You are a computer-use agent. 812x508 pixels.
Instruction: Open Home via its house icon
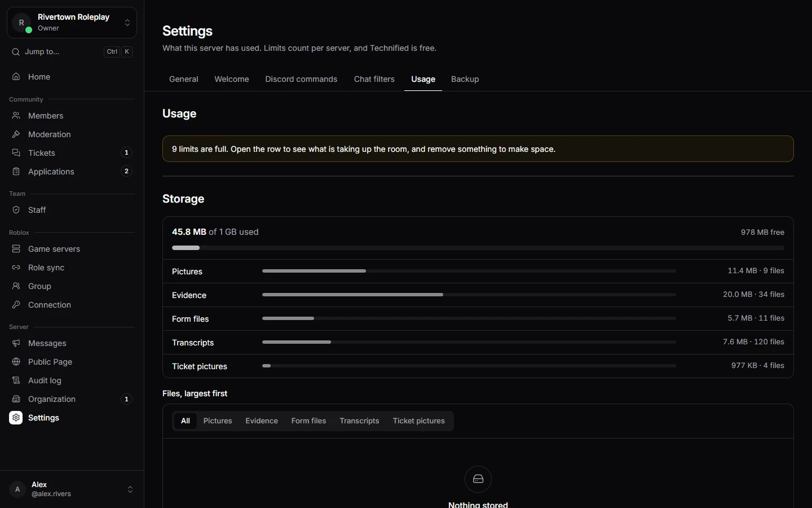point(16,77)
